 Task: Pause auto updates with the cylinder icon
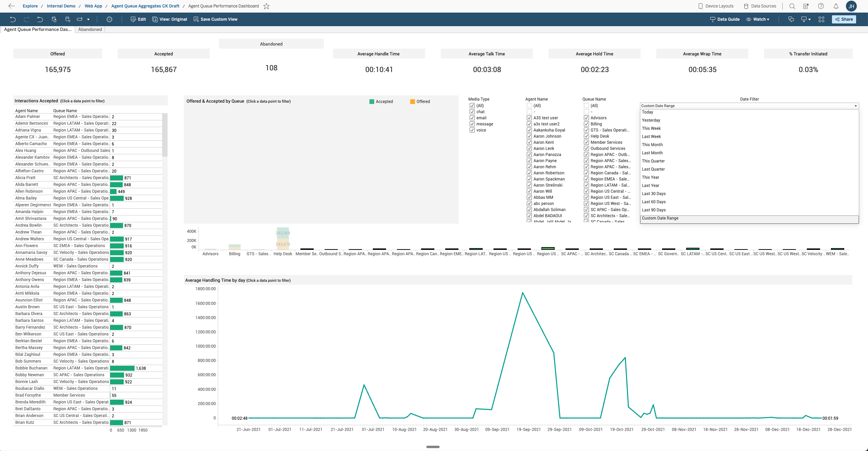67,19
